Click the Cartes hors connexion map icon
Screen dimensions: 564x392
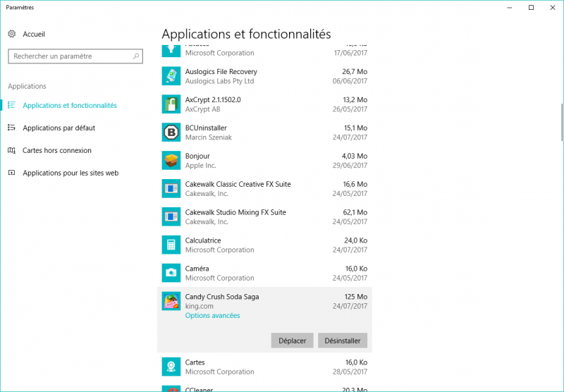click(x=11, y=150)
